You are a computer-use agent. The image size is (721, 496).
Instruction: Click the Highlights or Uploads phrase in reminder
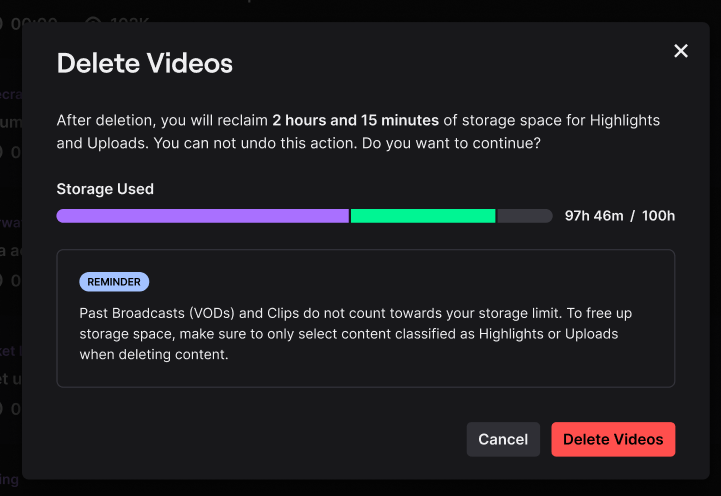[x=548, y=334]
